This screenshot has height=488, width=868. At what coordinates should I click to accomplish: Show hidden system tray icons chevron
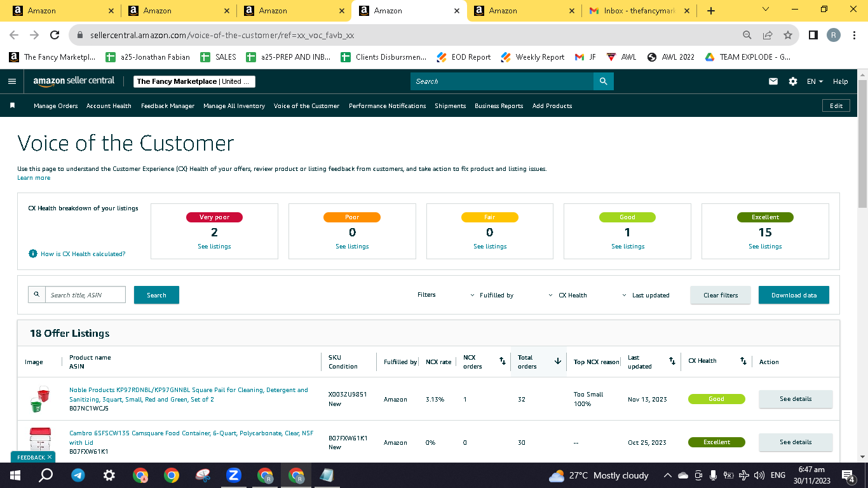[668, 475]
